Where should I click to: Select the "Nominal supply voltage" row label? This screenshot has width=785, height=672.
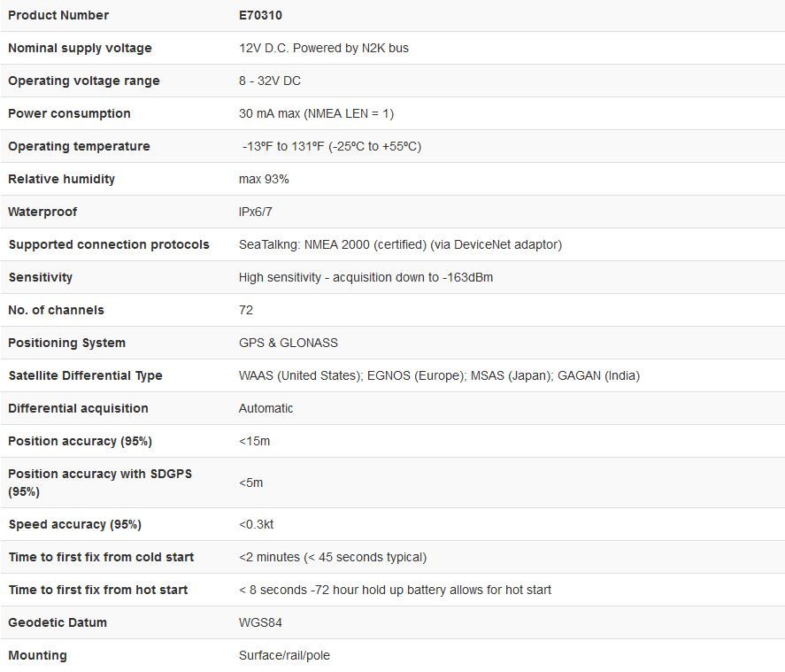[x=80, y=48]
